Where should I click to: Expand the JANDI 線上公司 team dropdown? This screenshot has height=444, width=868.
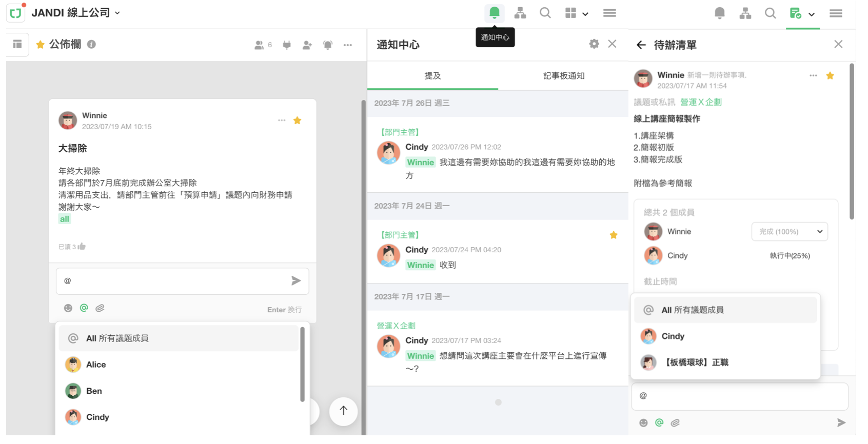pos(117,13)
